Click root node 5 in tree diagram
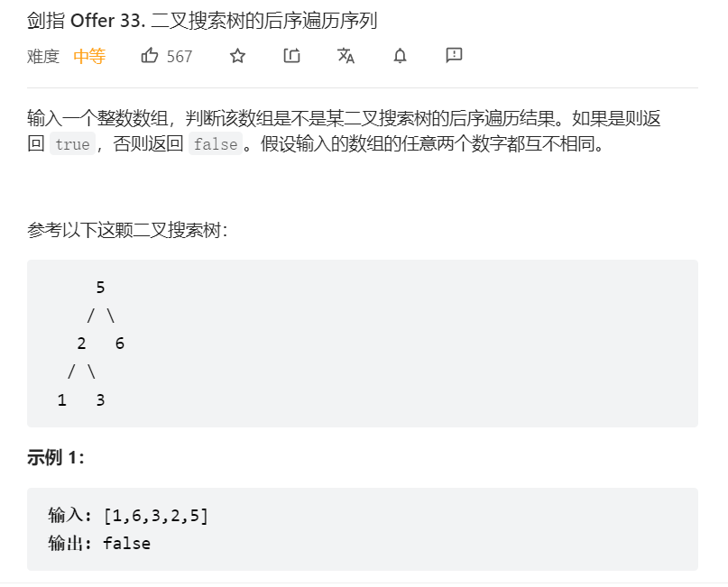The height and width of the screenshot is (587, 728). point(100,288)
